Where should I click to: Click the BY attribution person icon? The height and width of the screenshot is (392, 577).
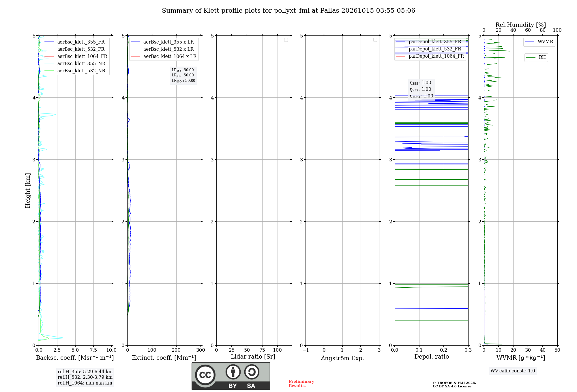pos(233,372)
